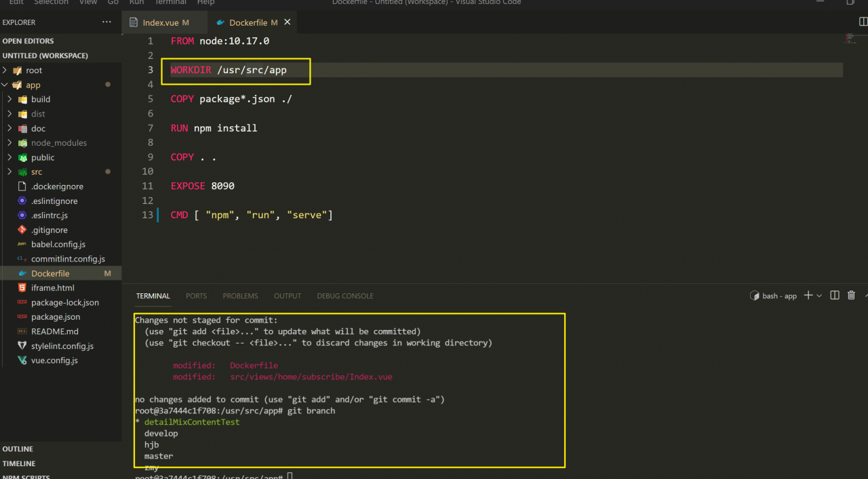The width and height of the screenshot is (868, 479).
Task: Expand the public folder chevron
Action: [10, 157]
